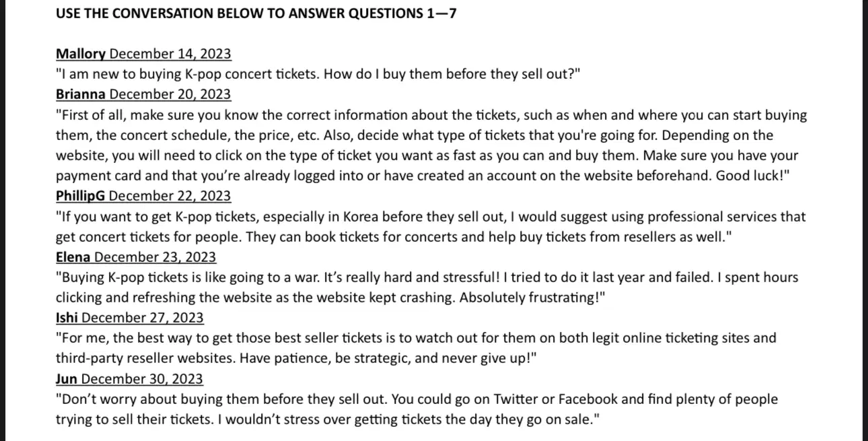Image resolution: width=868 pixels, height=441 pixels.
Task: Select the underlined name Ishi
Action: click(x=67, y=317)
